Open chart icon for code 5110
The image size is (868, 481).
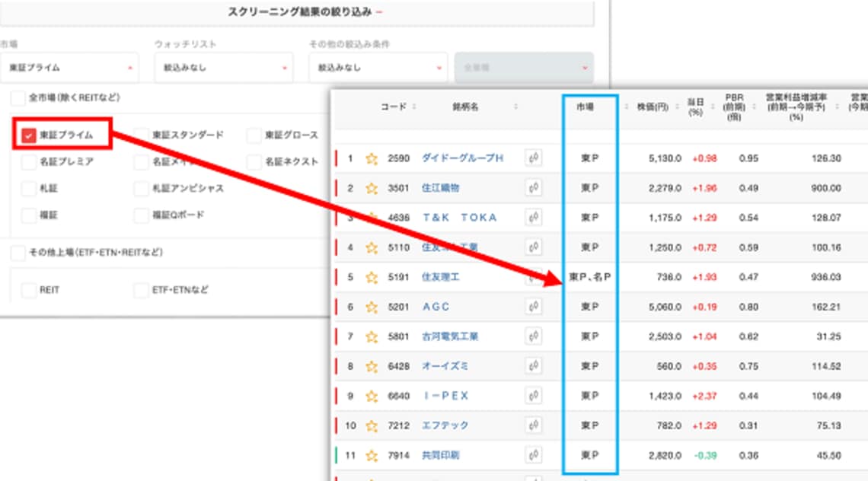coord(534,247)
